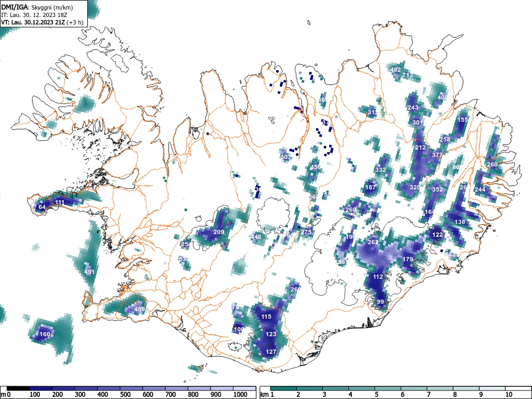Screen dimensions: 532x399
Task: Click the lightest 9–10 km legend swatch
Action: point(492,388)
